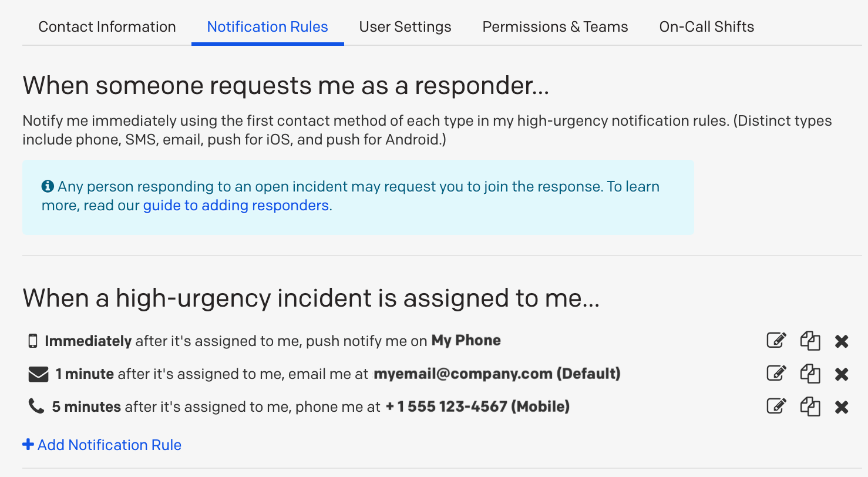
Task: Open the guide to adding responders link
Action: [x=235, y=206]
